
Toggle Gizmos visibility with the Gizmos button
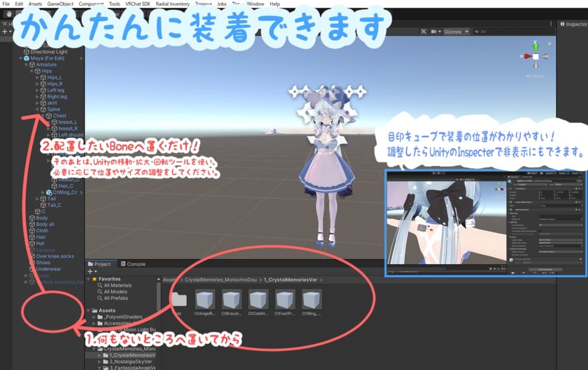pos(453,32)
